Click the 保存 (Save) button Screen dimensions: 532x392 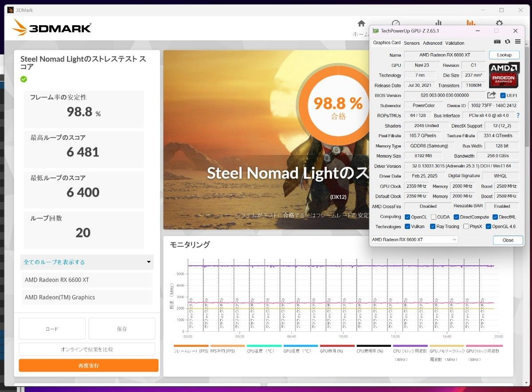pyautogui.click(x=122, y=329)
